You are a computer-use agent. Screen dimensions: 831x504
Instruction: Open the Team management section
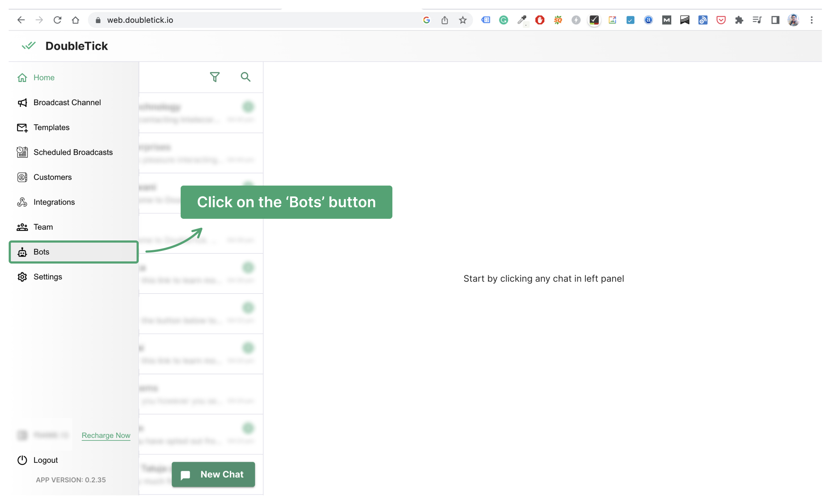click(x=43, y=226)
